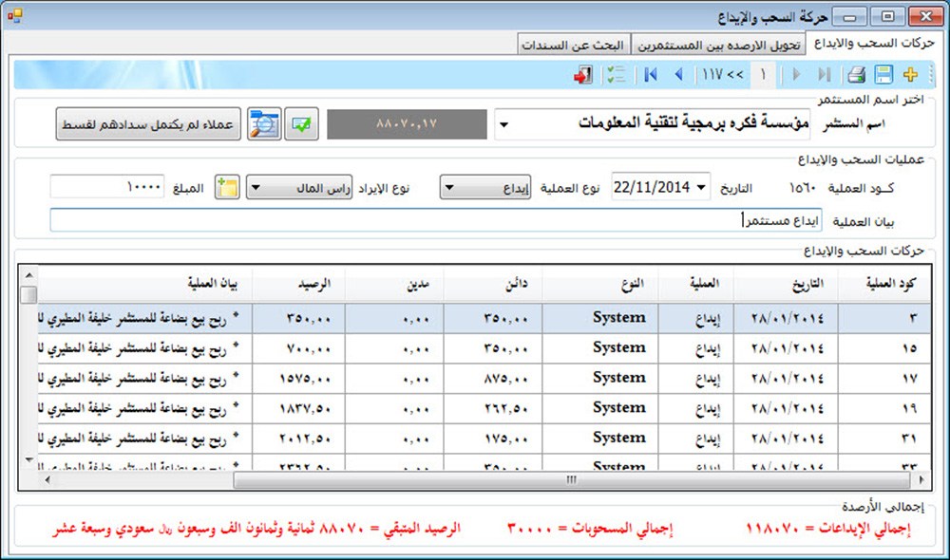Click yellow add-note icon next to revenue type
The height and width of the screenshot is (560, 950).
(227, 187)
